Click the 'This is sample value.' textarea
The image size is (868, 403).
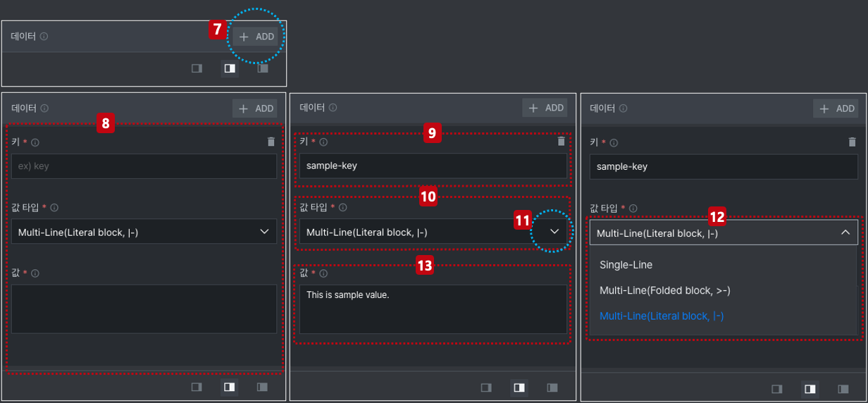coord(433,309)
